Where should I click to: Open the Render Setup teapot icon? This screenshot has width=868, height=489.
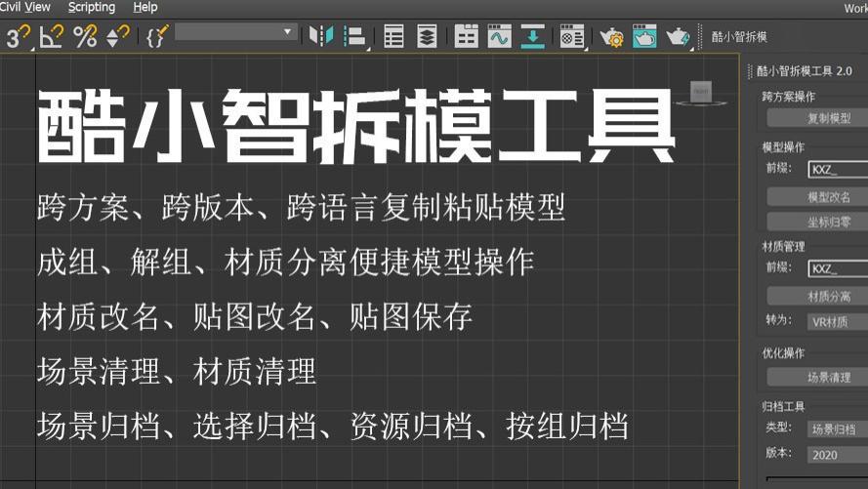(x=611, y=36)
